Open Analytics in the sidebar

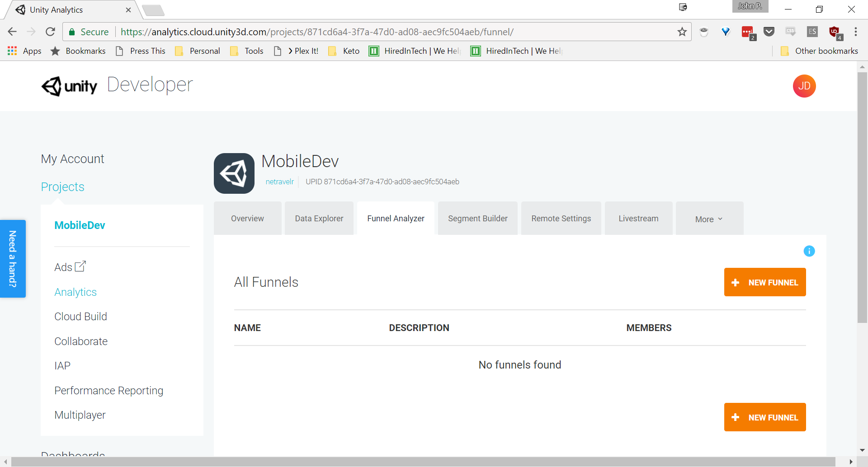point(75,292)
